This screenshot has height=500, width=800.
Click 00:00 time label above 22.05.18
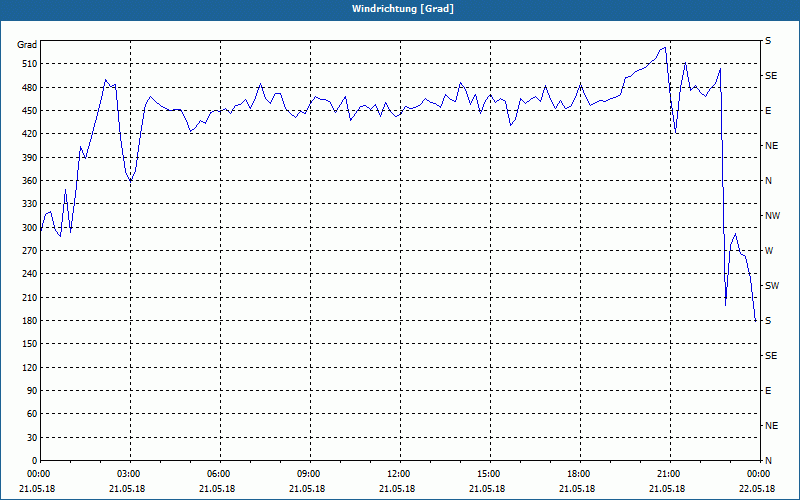(760, 474)
